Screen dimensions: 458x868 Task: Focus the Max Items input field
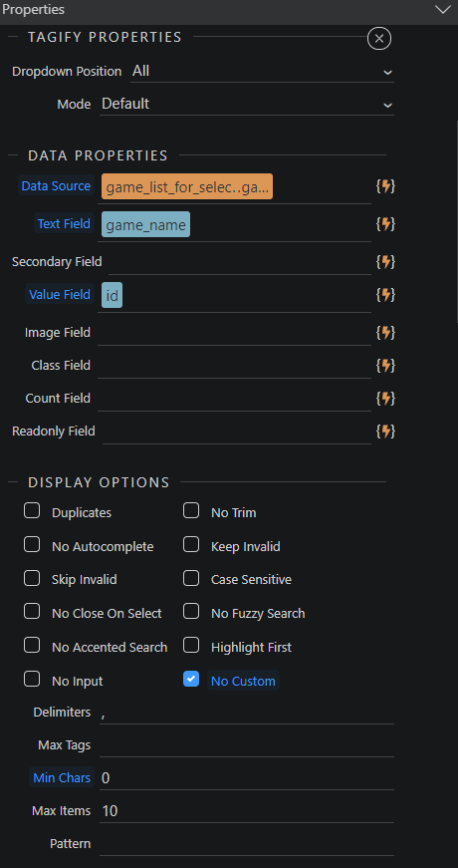pos(247,811)
